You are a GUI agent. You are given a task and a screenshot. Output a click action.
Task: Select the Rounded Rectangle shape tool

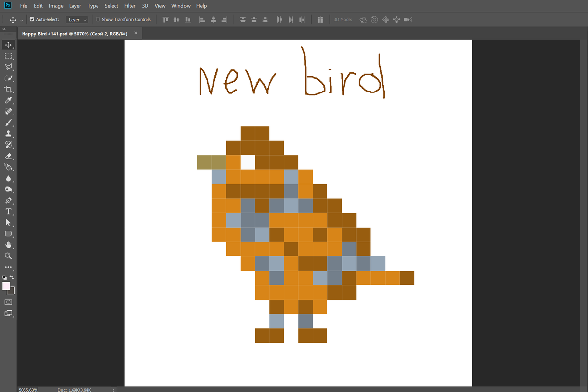(x=8, y=234)
